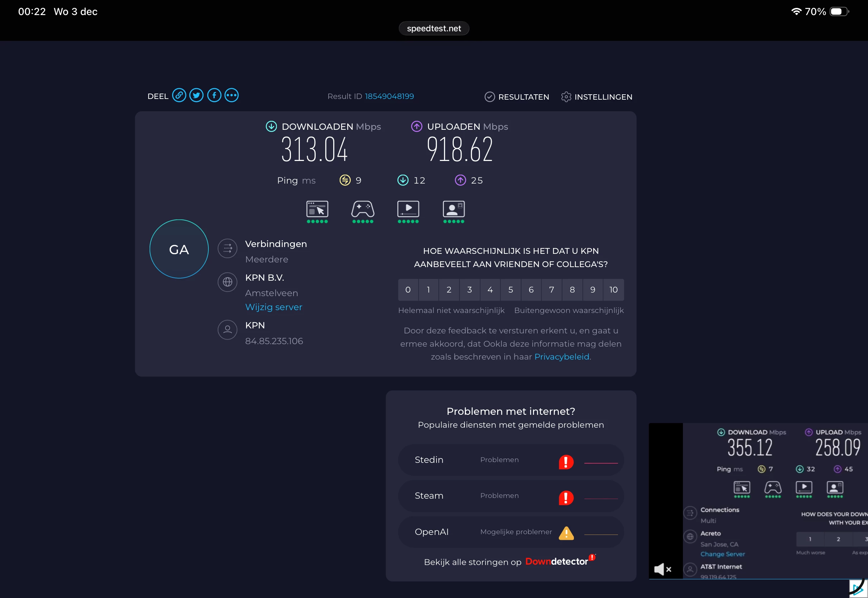
Task: Click the gaming controller quality icon
Action: [362, 209]
